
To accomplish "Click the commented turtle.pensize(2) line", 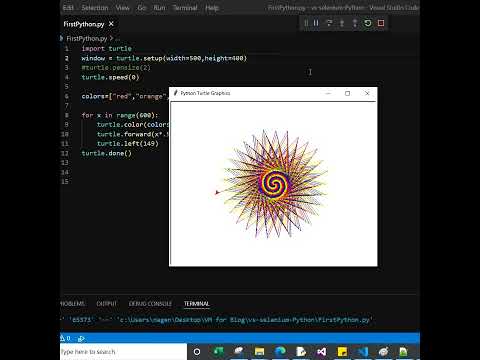I will 116,68.
